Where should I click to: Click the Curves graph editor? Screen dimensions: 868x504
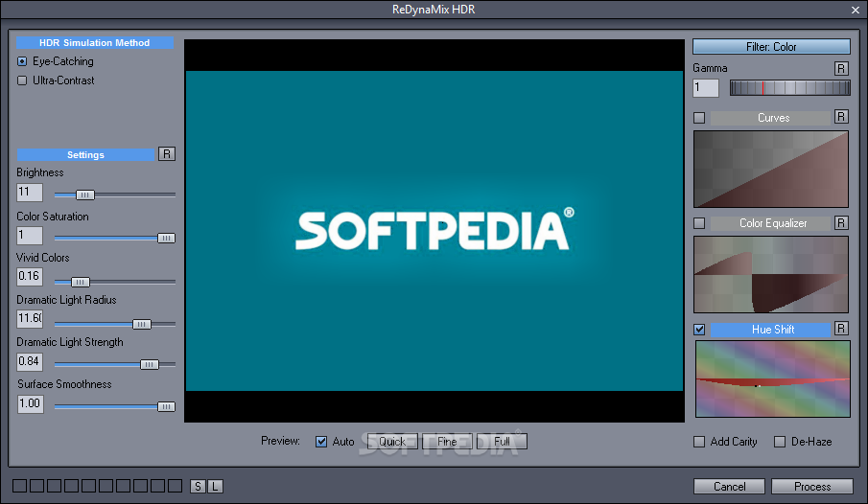coord(771,170)
